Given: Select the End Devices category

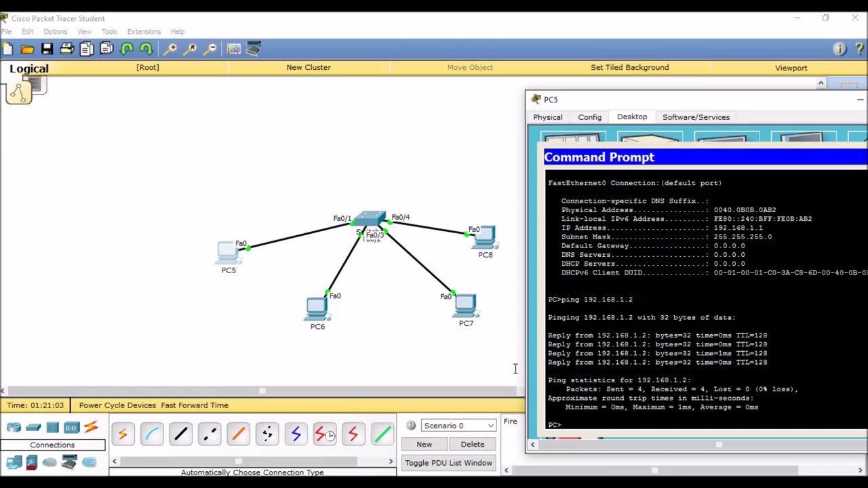Looking at the screenshot, I should (14, 463).
